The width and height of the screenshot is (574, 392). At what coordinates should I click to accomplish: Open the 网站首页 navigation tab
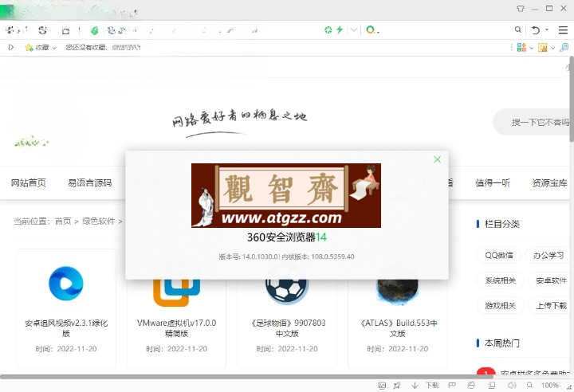29,182
